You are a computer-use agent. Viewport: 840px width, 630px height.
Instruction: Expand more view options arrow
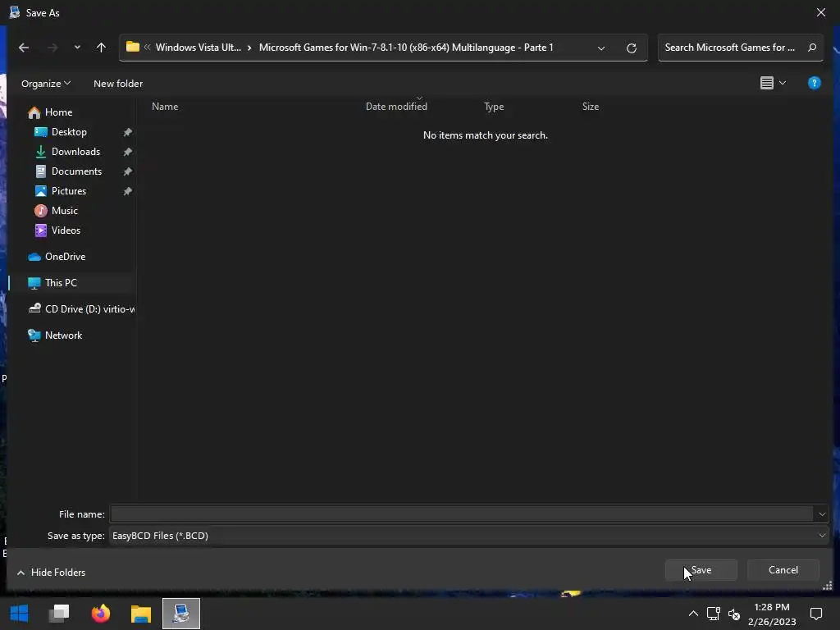[x=783, y=83]
